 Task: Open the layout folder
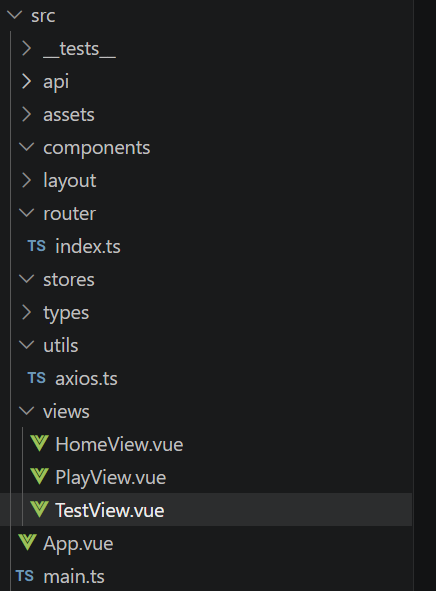click(70, 181)
